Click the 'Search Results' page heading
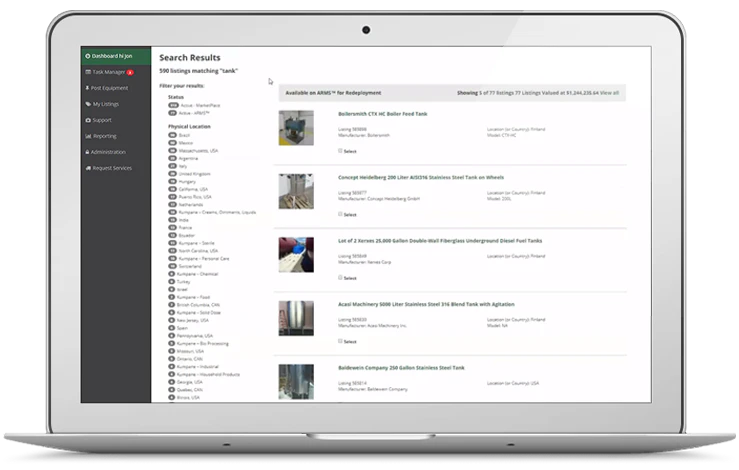 (189, 58)
